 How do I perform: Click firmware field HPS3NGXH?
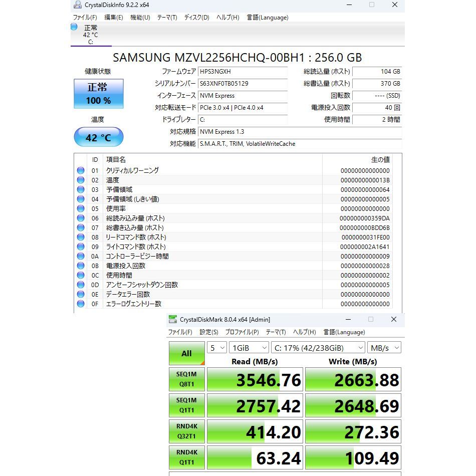(243, 72)
